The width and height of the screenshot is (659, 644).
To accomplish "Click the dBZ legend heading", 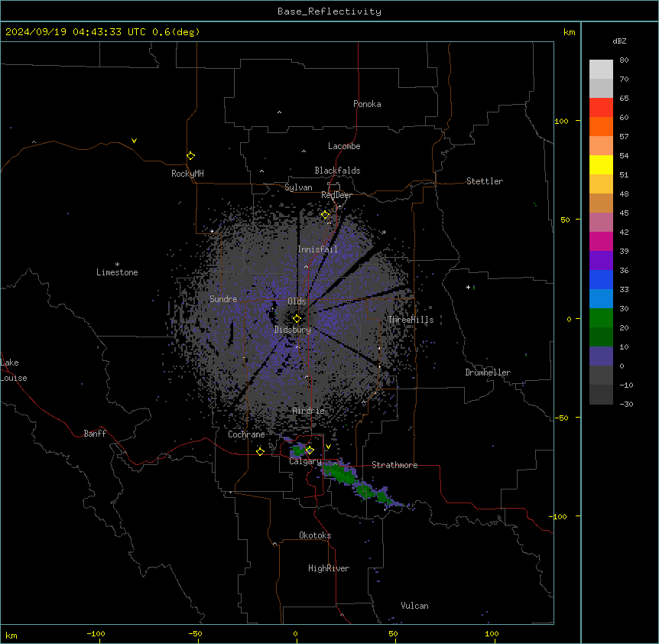I will tap(619, 41).
